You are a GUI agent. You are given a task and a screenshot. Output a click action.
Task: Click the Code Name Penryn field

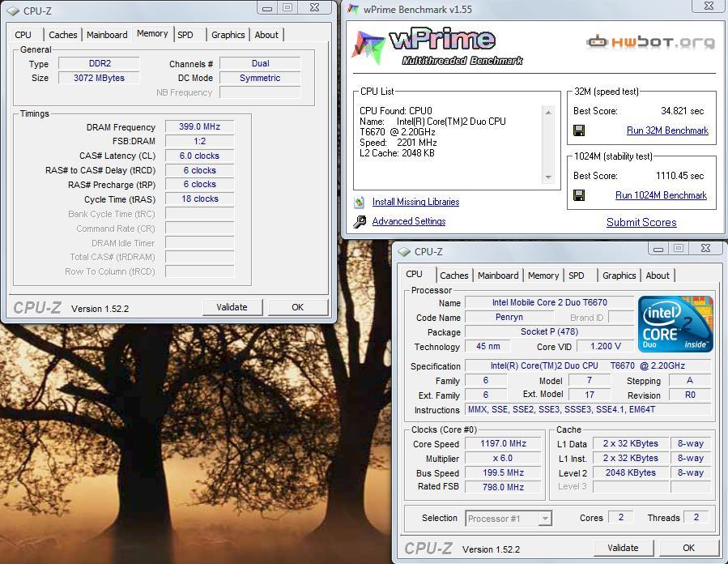pos(509,318)
